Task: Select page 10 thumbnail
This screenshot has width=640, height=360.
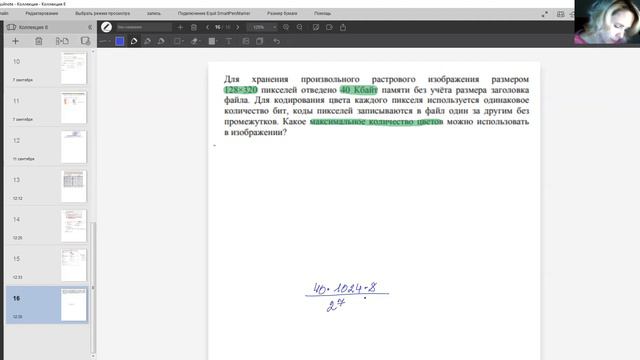Action: pyautogui.click(x=74, y=68)
